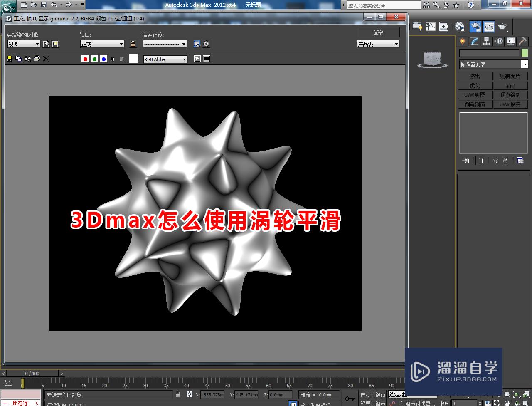
Task: Toggle monochrome display
Action: pos(121,59)
